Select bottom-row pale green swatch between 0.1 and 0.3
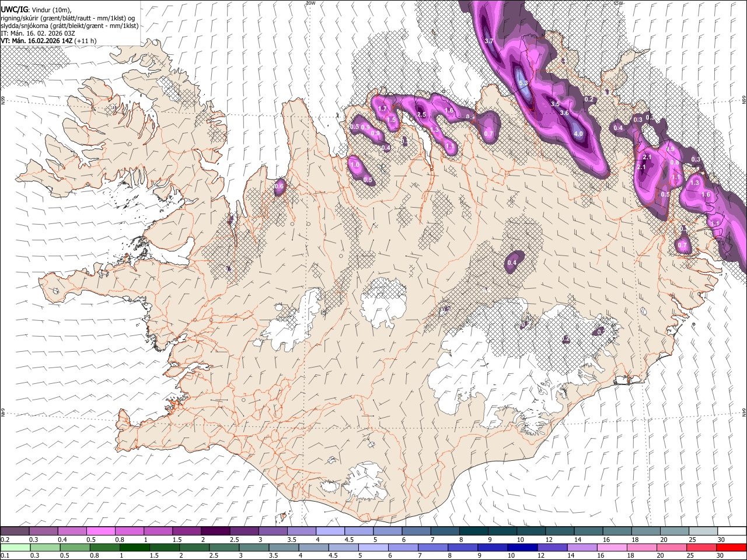 (x=15, y=547)
